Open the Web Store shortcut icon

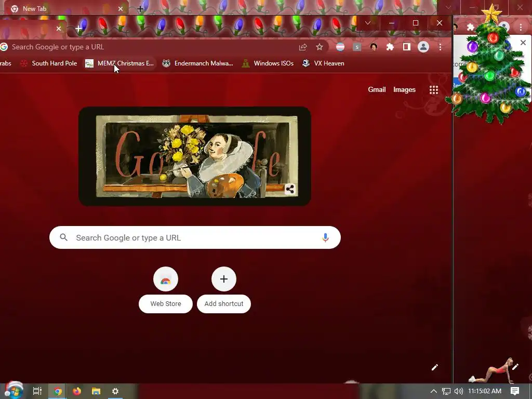[x=166, y=279]
